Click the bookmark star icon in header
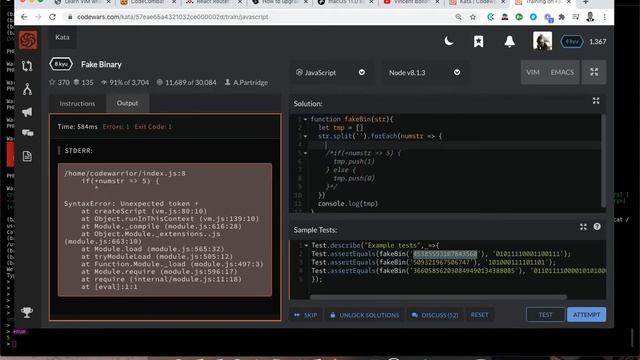Viewport: 640px width, 360px height. [x=478, y=41]
